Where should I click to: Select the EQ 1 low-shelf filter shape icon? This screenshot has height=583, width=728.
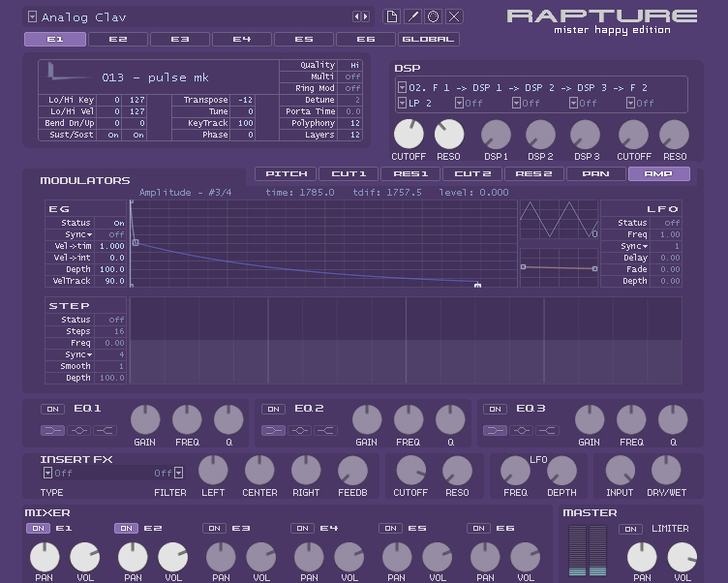point(52,430)
